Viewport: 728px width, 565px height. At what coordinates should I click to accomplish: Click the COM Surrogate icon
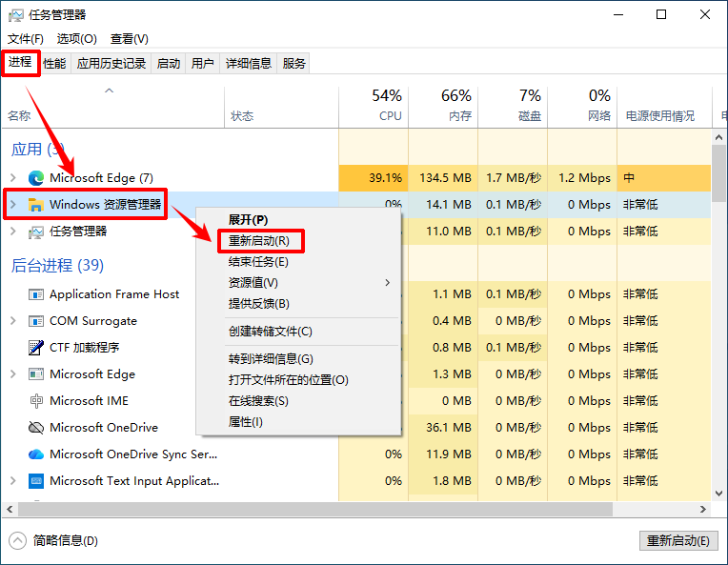(x=36, y=321)
